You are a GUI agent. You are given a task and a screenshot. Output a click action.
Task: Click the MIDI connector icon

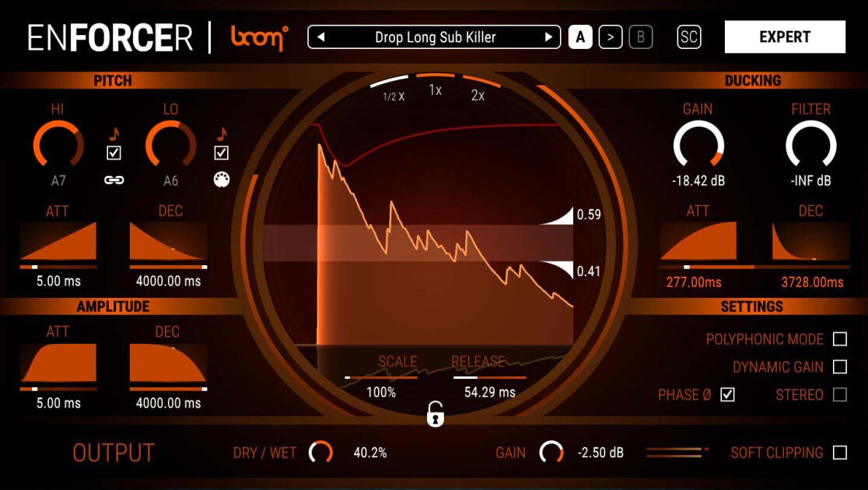(x=222, y=180)
